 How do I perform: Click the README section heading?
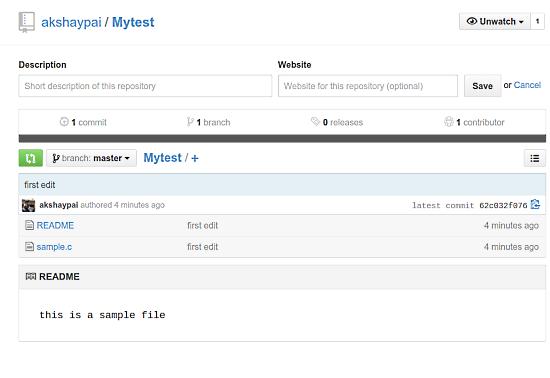coord(59,277)
